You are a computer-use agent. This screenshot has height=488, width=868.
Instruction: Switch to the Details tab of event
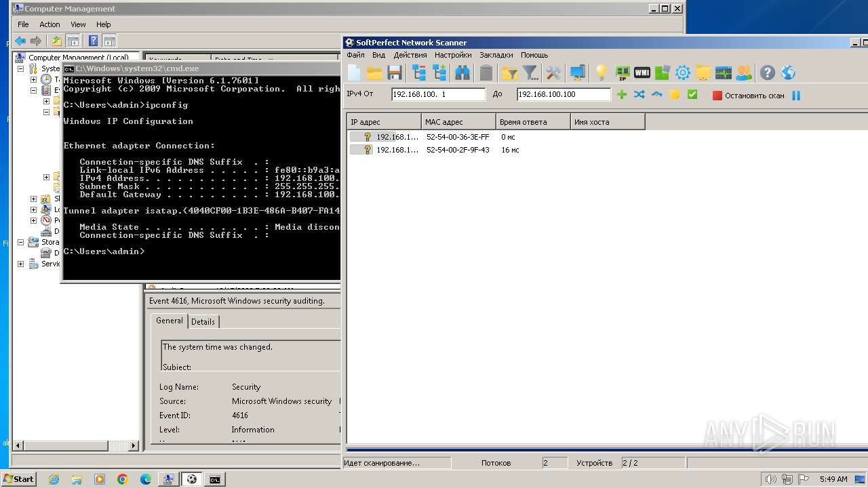point(203,321)
